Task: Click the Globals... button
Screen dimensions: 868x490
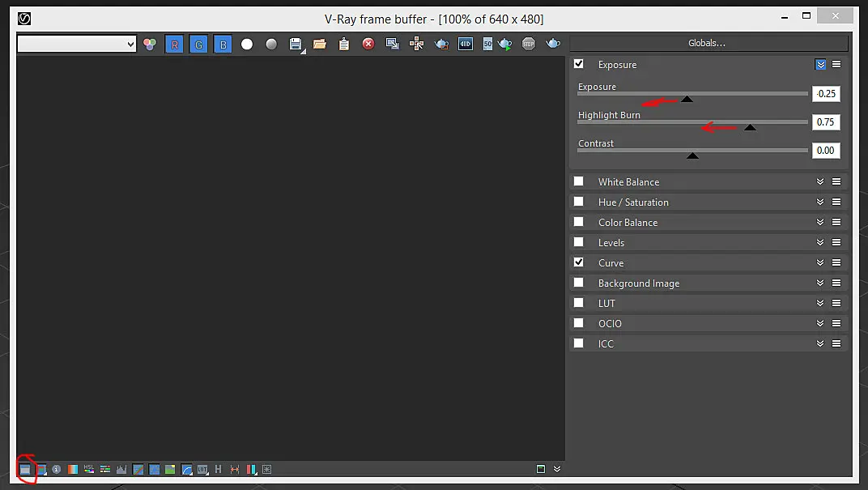Action: pos(708,43)
